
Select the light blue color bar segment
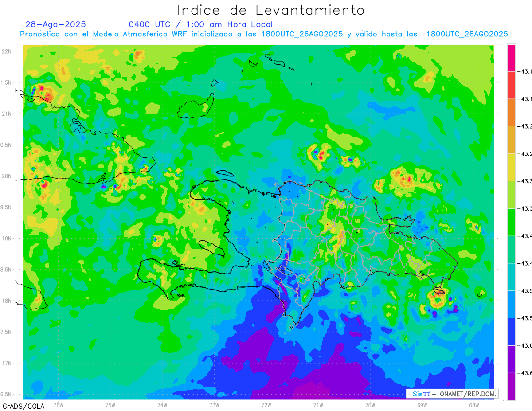[x=511, y=305]
